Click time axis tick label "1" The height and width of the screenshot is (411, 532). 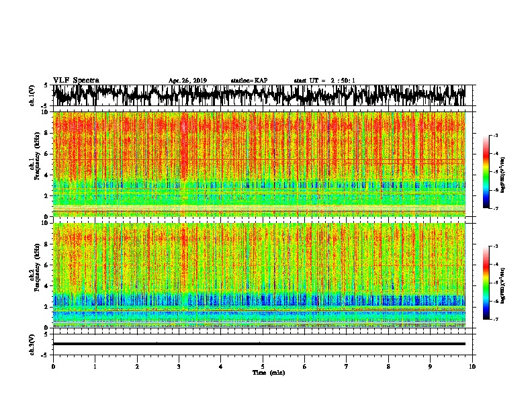pyautogui.click(x=95, y=367)
